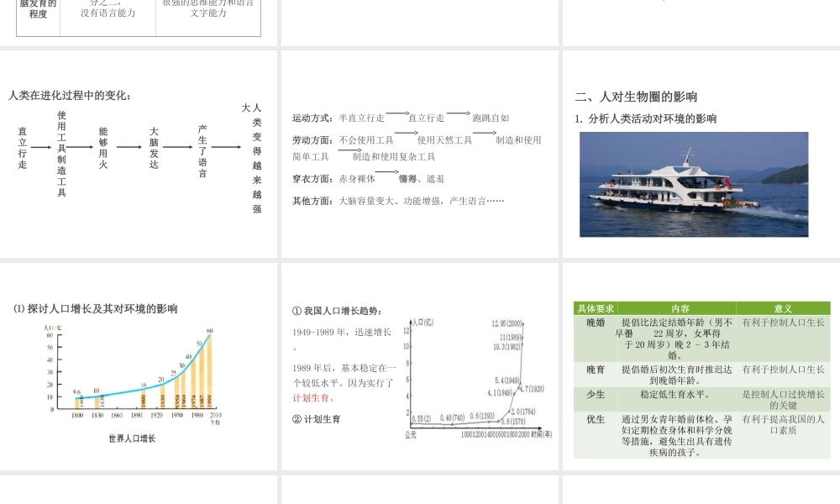Click the table cell 稳定低生育水平
The width and height of the screenshot is (840, 504).
click(x=676, y=395)
